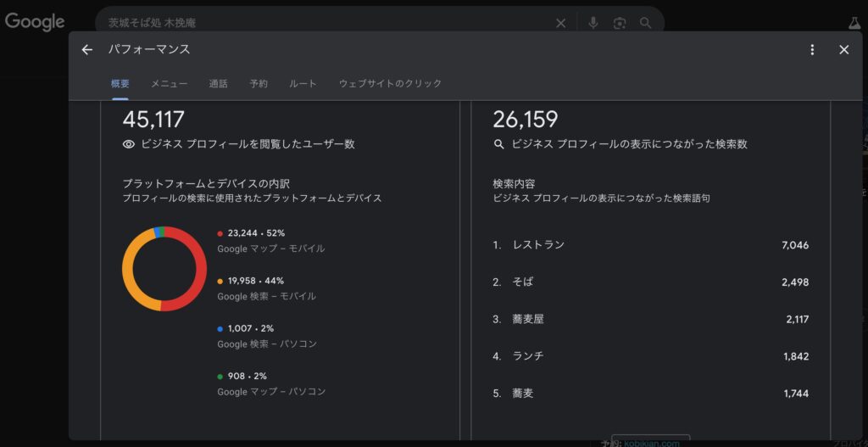Click プロフィールの検索に使用されたプラットフォームとデバイス subtitle
868x447 pixels.
253,198
